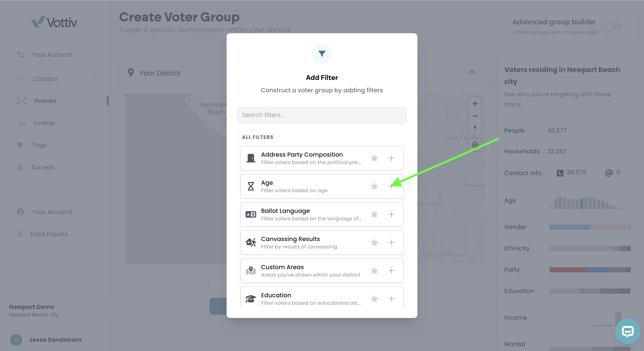Add the Custom Areas filter

tap(391, 271)
